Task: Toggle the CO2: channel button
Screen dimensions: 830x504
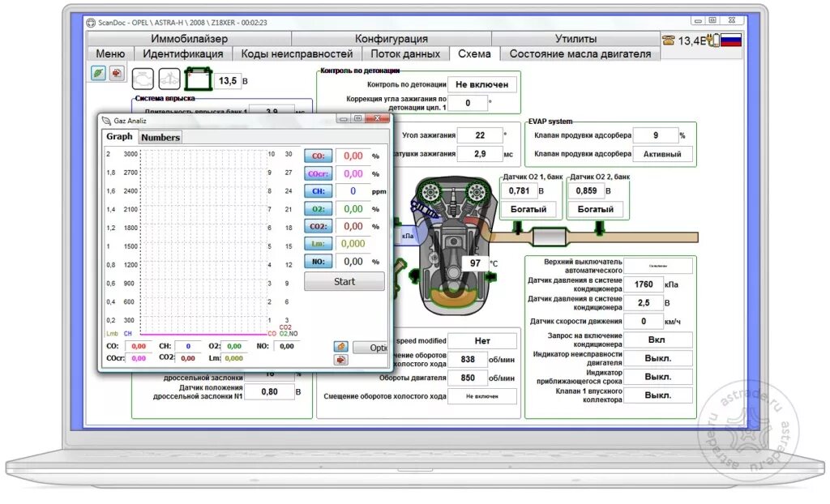Action: [x=318, y=227]
